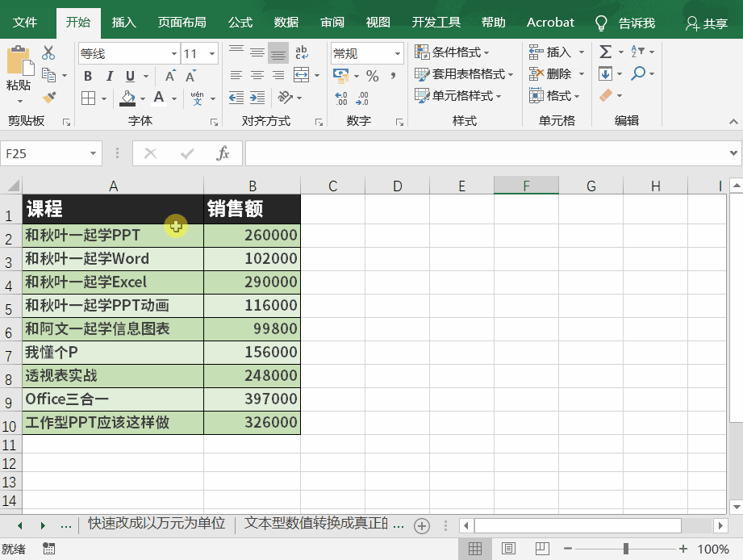Image resolution: width=743 pixels, height=560 pixels.
Task: Apply accounting number format
Action: pos(340,75)
